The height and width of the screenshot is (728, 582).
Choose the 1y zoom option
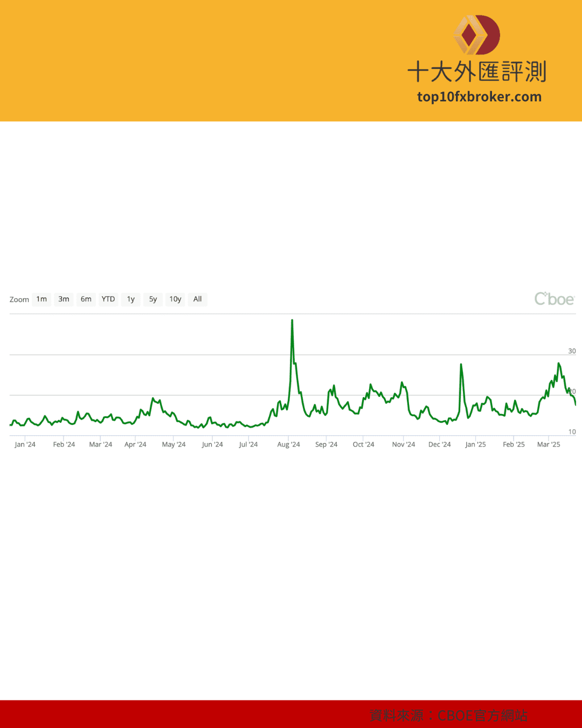click(131, 299)
